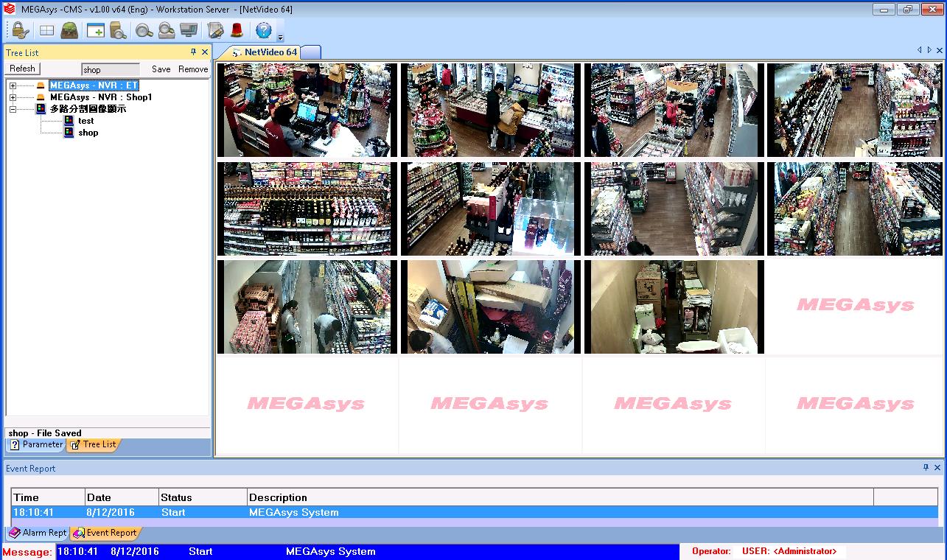Switch to the Alarm Rept tab

38,533
